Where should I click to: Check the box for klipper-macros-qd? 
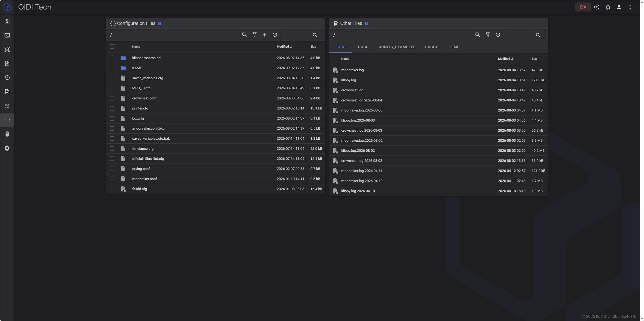coord(112,58)
